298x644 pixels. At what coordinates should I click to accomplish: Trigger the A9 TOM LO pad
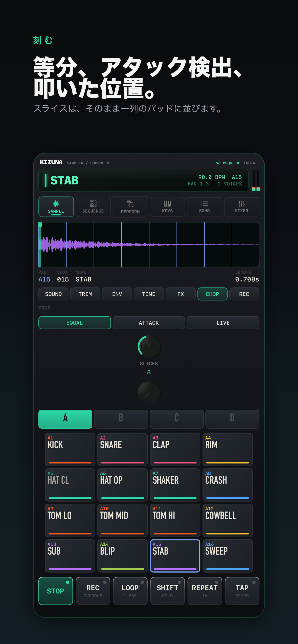click(70, 520)
